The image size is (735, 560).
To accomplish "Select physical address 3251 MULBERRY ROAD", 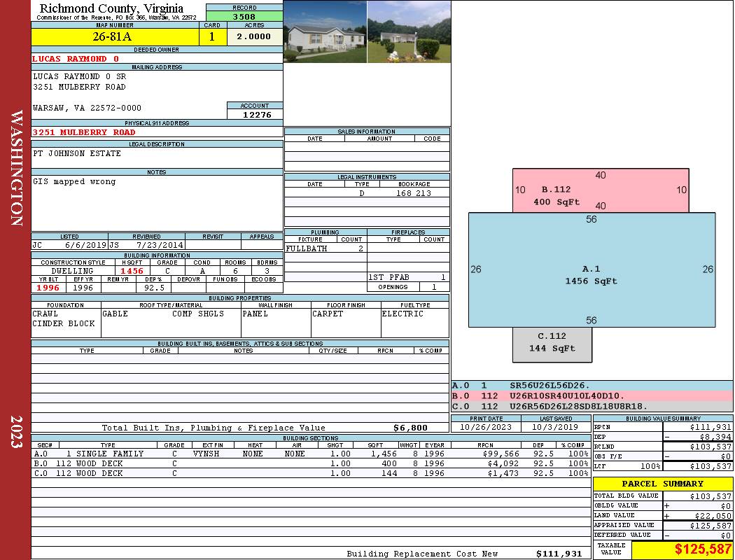I will [x=84, y=132].
